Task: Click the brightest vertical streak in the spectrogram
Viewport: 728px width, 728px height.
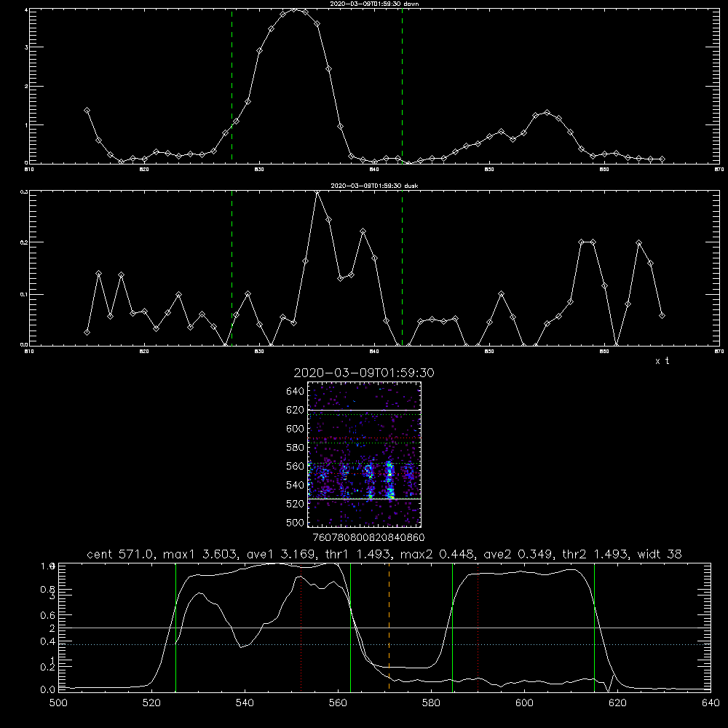Action: tap(390, 480)
